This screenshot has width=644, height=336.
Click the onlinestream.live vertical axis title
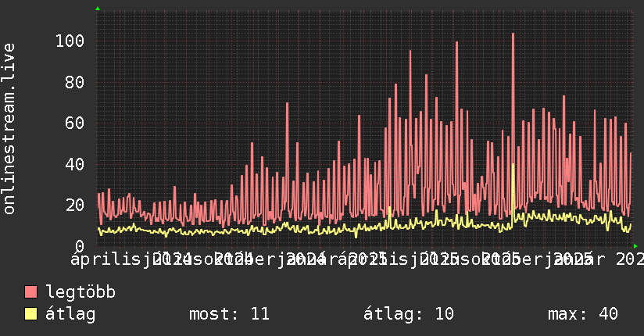(9, 129)
